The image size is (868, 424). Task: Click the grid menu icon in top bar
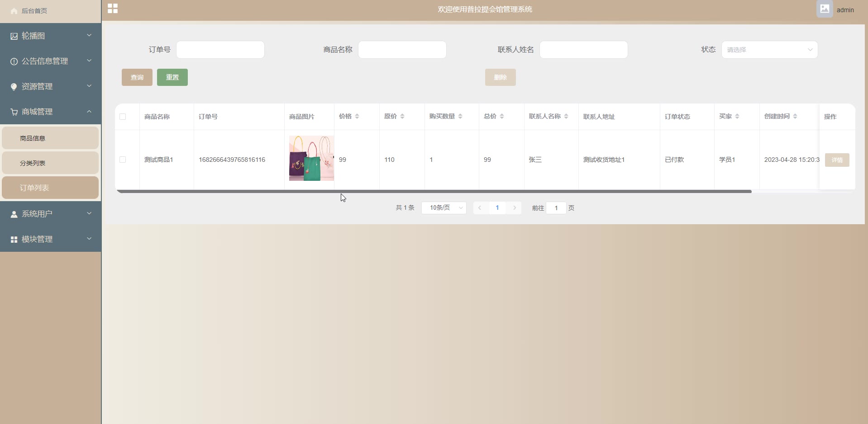[x=113, y=9]
